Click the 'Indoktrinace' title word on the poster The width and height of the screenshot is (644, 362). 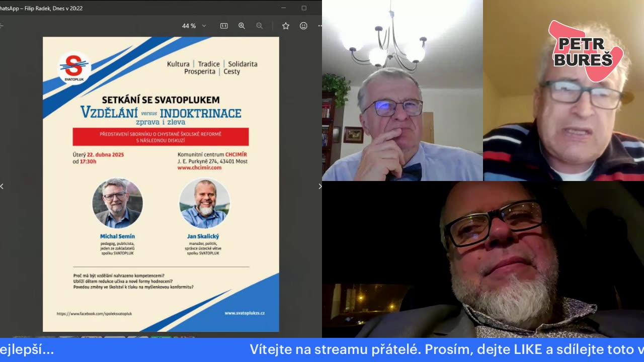[x=200, y=113]
